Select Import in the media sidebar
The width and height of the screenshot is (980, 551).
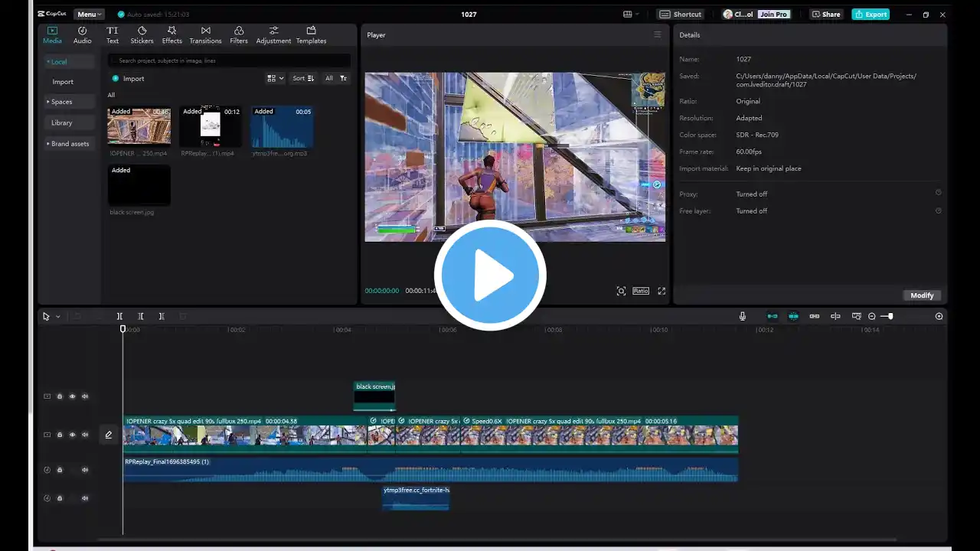click(x=63, y=82)
